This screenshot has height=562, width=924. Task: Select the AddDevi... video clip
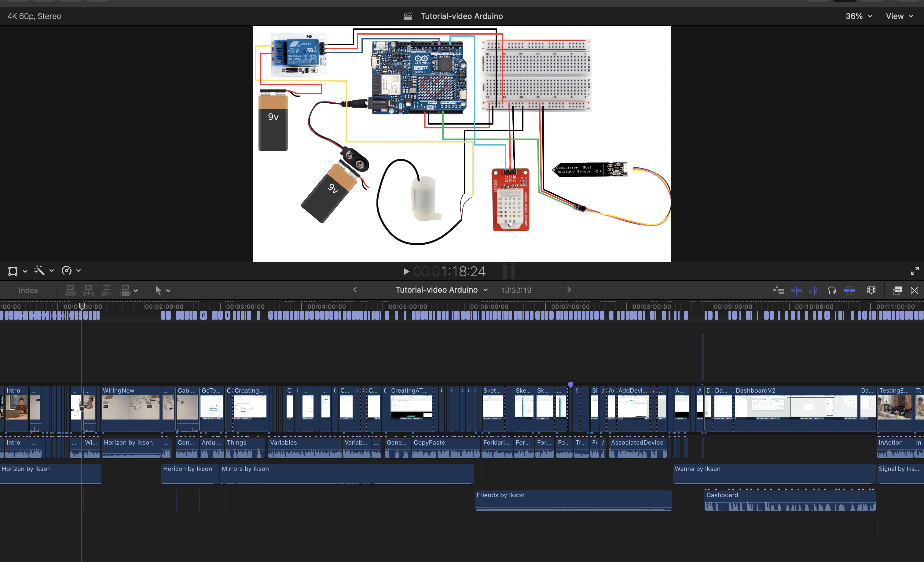pyautogui.click(x=633, y=408)
